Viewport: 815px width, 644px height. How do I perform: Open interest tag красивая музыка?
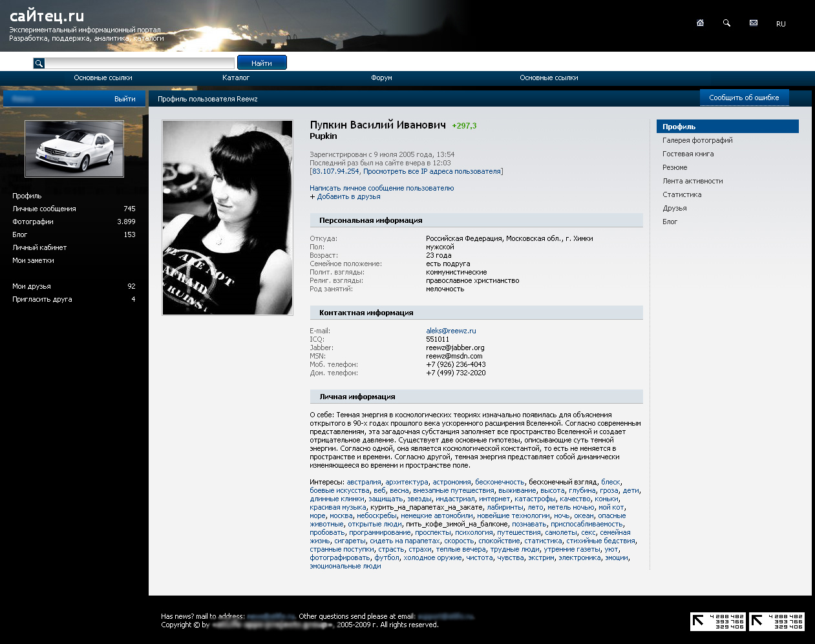[x=338, y=507]
